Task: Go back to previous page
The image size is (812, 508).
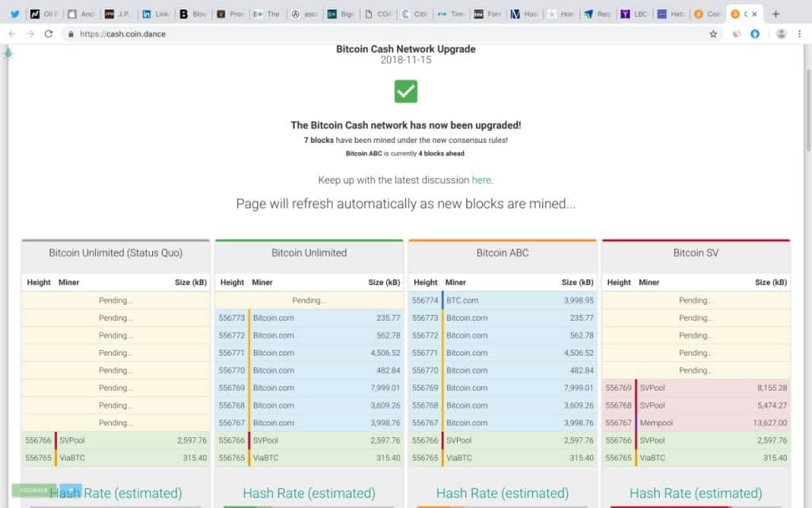Action: 13,33
